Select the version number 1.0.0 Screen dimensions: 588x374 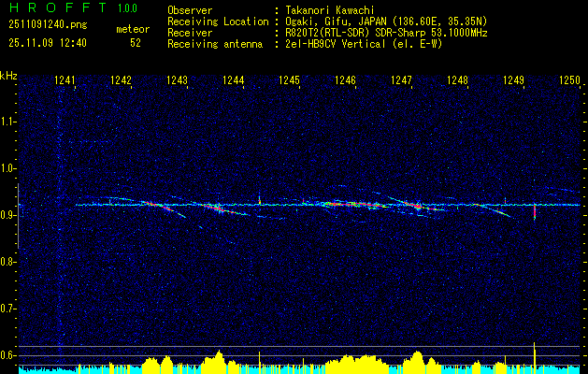pyautogui.click(x=127, y=8)
